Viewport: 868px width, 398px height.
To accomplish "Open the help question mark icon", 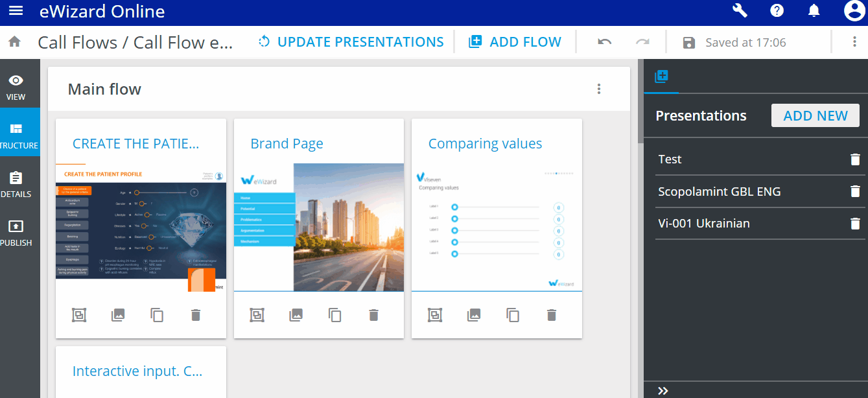I will [777, 11].
